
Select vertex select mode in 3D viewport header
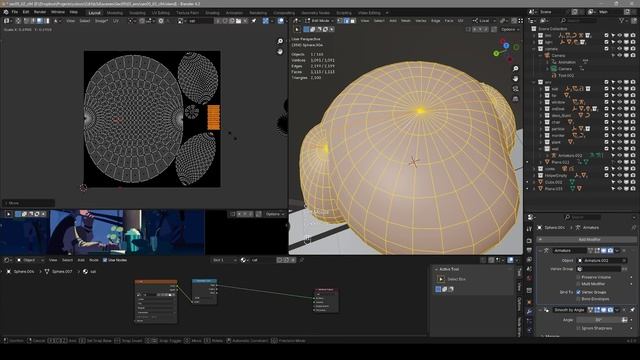click(340, 20)
